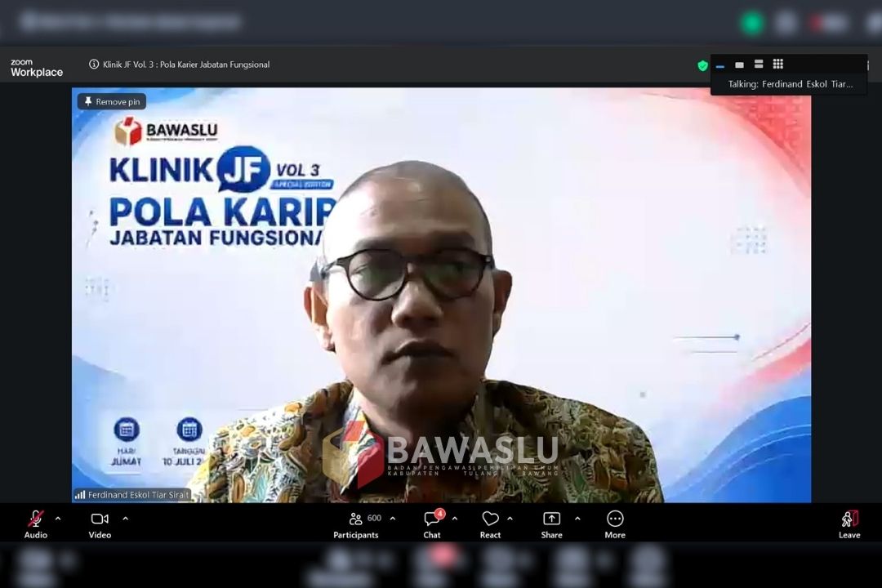Switch to the grid gallery view icon
Image resolution: width=882 pixels, height=588 pixels.
point(778,65)
